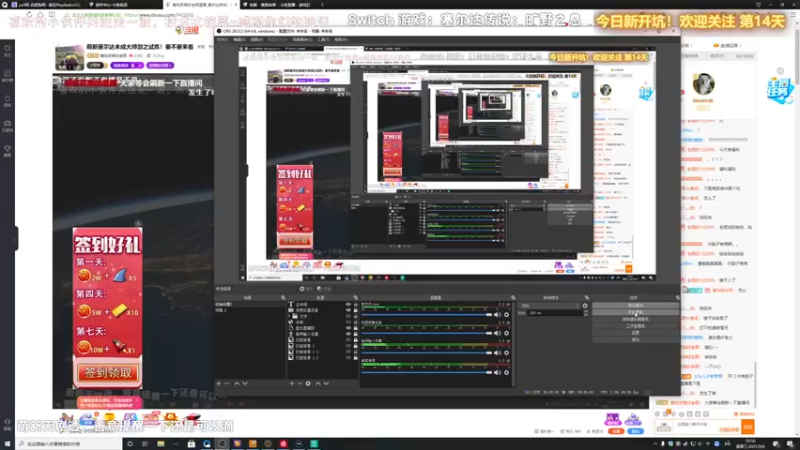800x450 pixels.
Task: Pop out the Scene Transitions dock icon
Action: click(x=587, y=297)
